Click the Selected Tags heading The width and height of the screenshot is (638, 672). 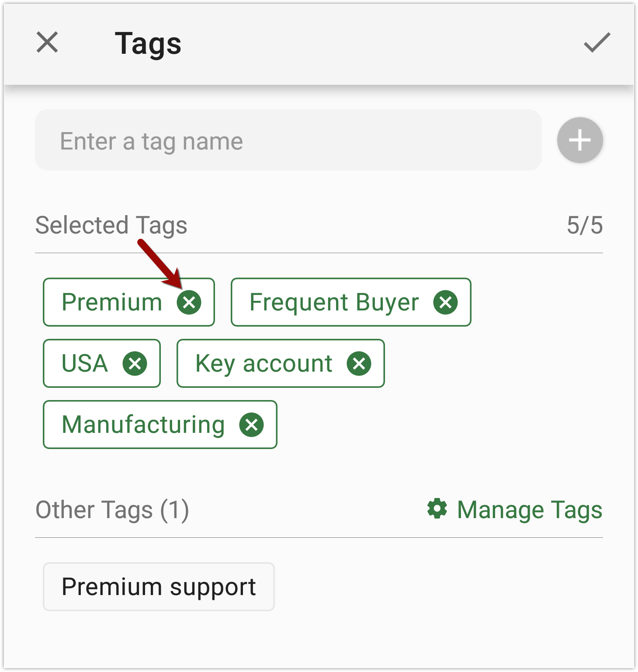(111, 226)
